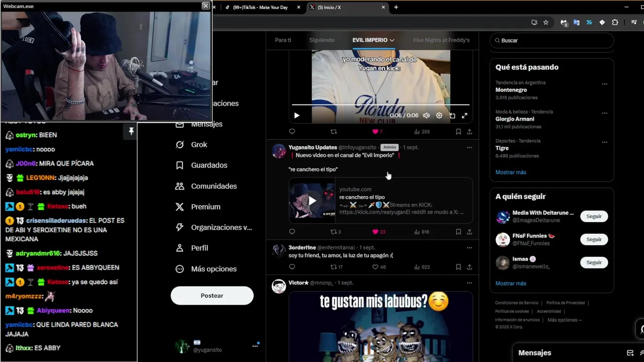The width and height of the screenshot is (644, 362).
Task: Repost the Yugansito Updates post with 3 reposts
Action: pos(335,232)
